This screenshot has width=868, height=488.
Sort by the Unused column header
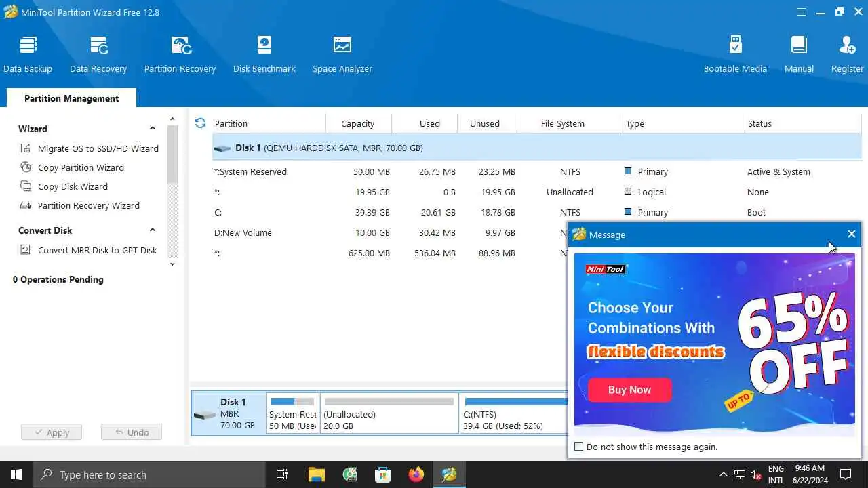coord(485,123)
